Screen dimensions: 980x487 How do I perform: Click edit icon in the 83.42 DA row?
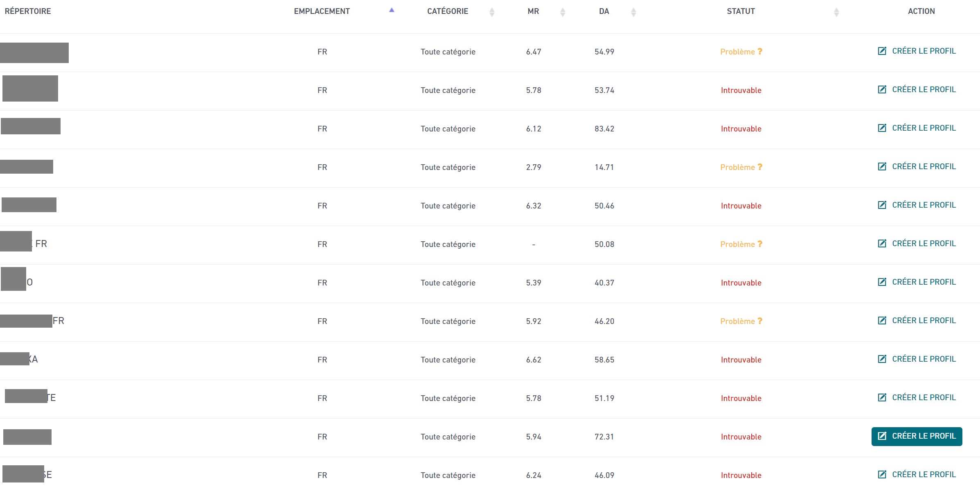pyautogui.click(x=882, y=128)
